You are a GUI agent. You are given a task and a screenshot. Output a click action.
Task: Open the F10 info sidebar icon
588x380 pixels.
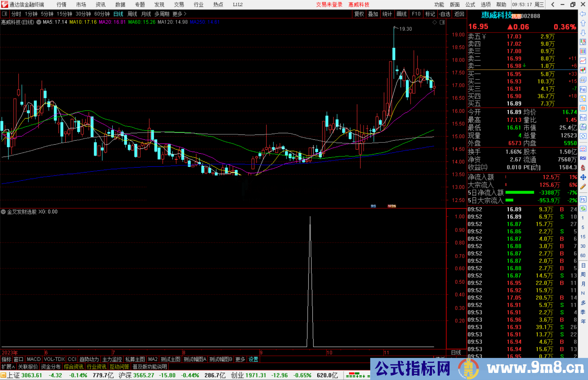pyautogui.click(x=583, y=89)
